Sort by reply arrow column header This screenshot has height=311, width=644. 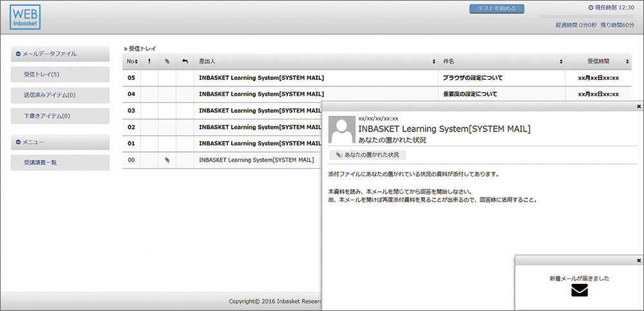185,61
